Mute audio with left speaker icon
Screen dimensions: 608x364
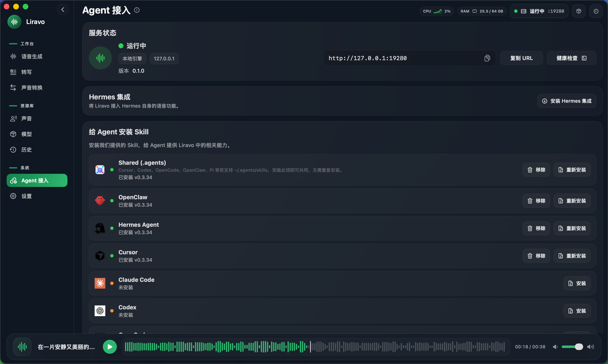pyautogui.click(x=555, y=347)
